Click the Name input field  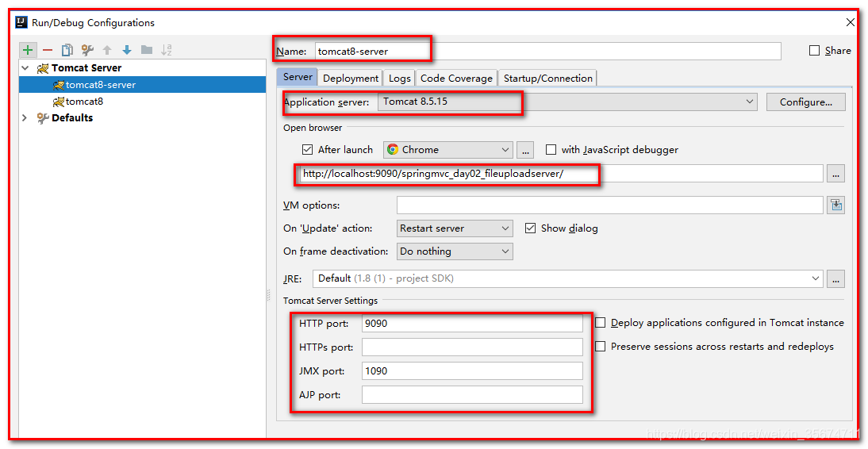point(548,51)
